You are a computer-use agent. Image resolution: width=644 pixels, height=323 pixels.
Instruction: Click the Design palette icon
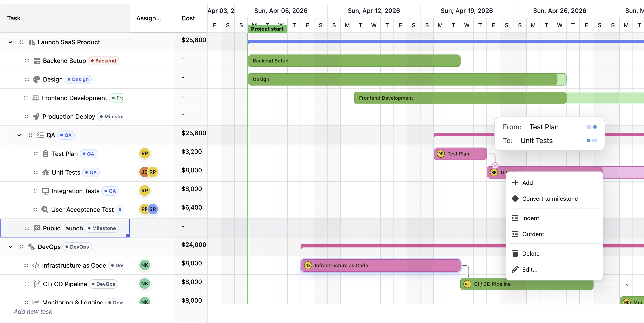(37, 79)
